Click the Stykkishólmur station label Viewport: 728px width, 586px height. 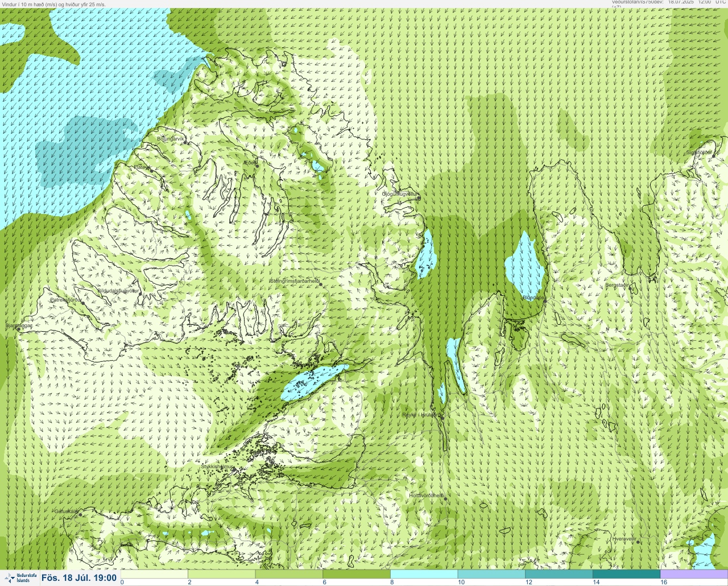pos(217,467)
